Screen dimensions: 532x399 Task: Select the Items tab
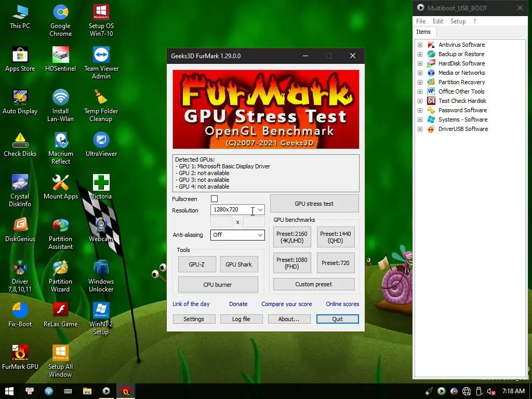(x=423, y=32)
